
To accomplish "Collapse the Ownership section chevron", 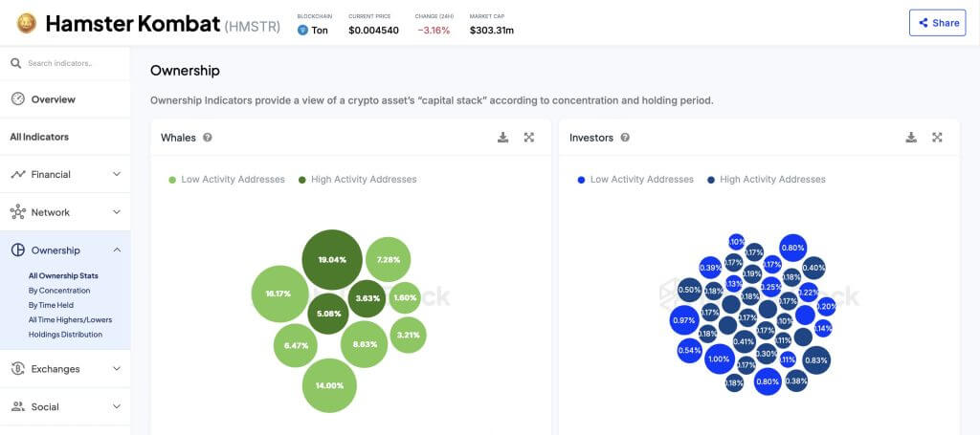I will click(116, 250).
